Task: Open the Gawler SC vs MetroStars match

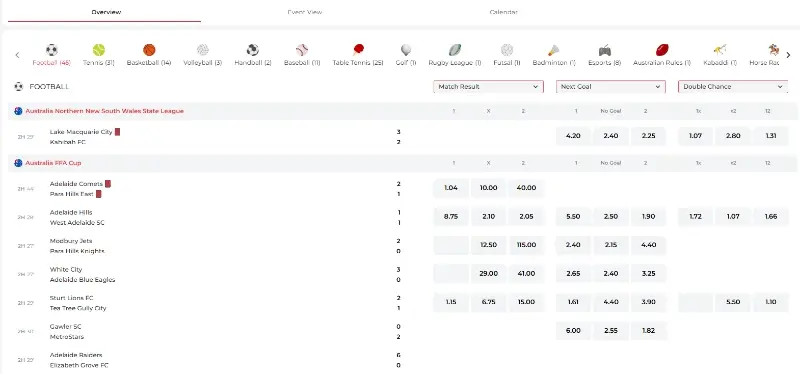Action: pyautogui.click(x=67, y=332)
